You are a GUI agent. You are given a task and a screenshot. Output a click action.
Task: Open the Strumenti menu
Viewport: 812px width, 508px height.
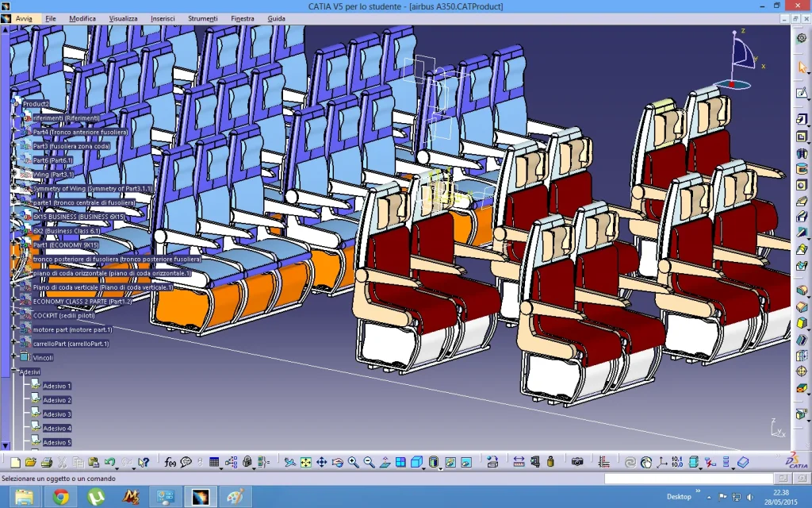pos(202,19)
